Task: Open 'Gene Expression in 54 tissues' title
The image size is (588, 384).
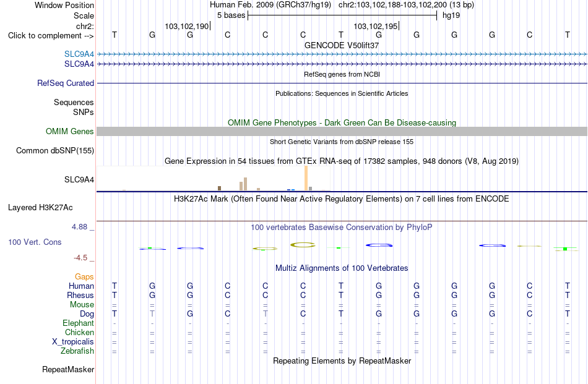Action: (342, 161)
